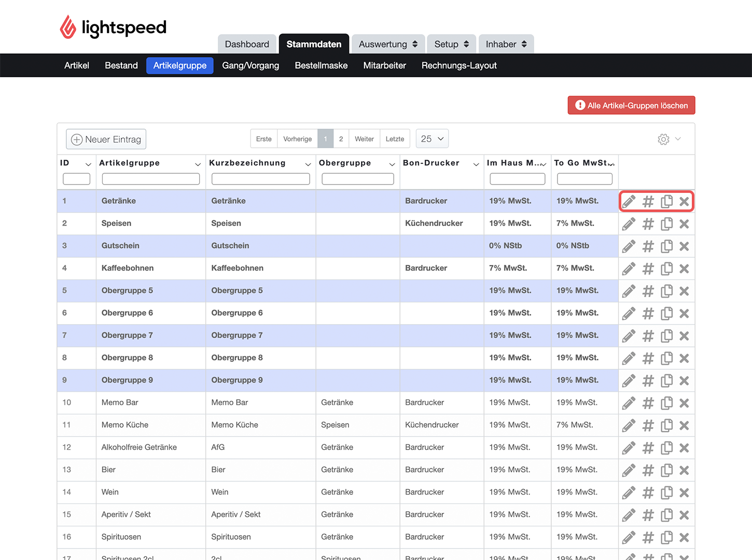
Task: Click the lightspeed logo
Action: tap(113, 27)
